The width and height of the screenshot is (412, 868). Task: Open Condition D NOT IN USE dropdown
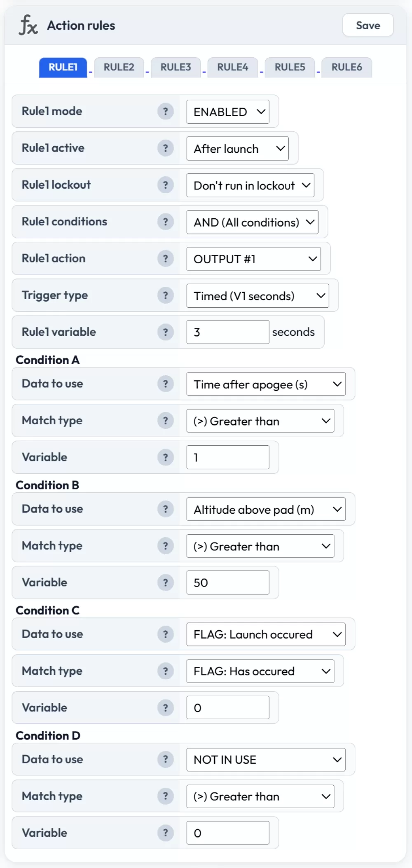pyautogui.click(x=266, y=760)
